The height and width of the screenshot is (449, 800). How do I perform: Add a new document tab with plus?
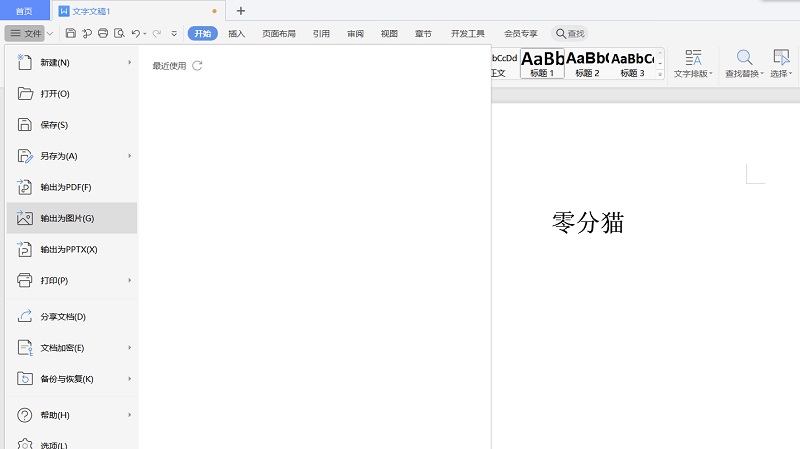[240, 11]
